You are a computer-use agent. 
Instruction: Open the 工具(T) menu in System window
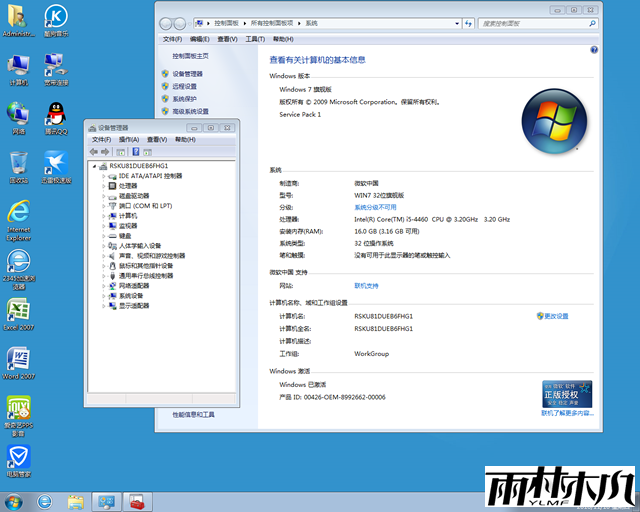click(252, 39)
